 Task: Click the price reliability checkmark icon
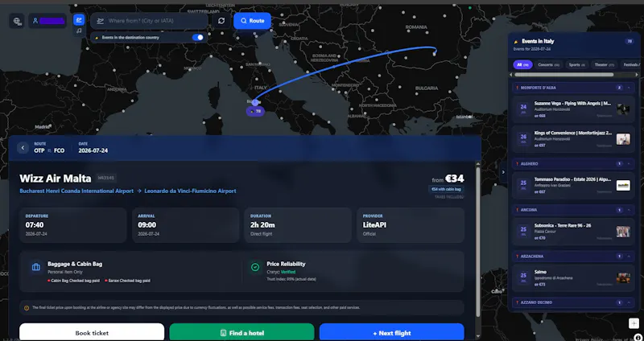[x=255, y=267]
